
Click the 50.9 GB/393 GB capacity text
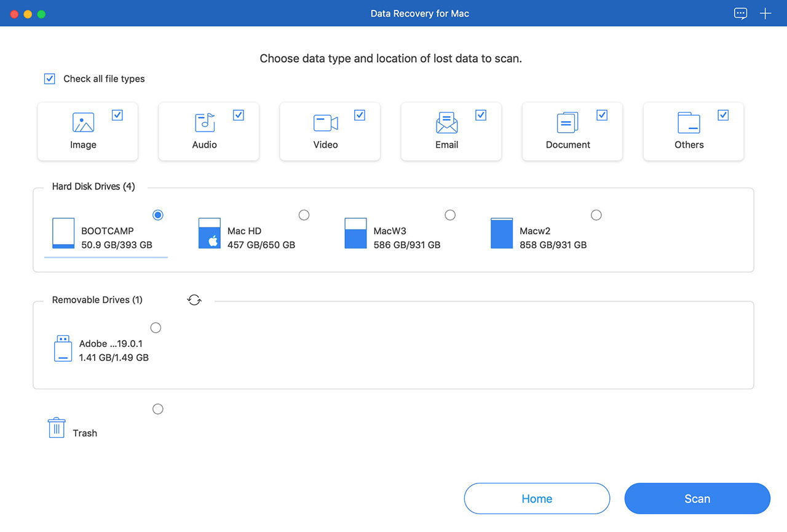(x=117, y=245)
